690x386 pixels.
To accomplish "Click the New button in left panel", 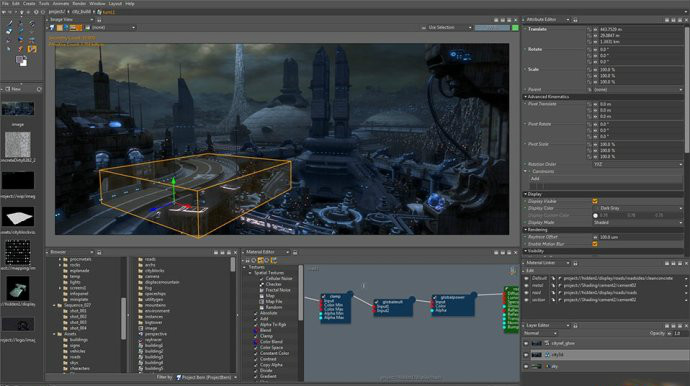I will (13, 89).
